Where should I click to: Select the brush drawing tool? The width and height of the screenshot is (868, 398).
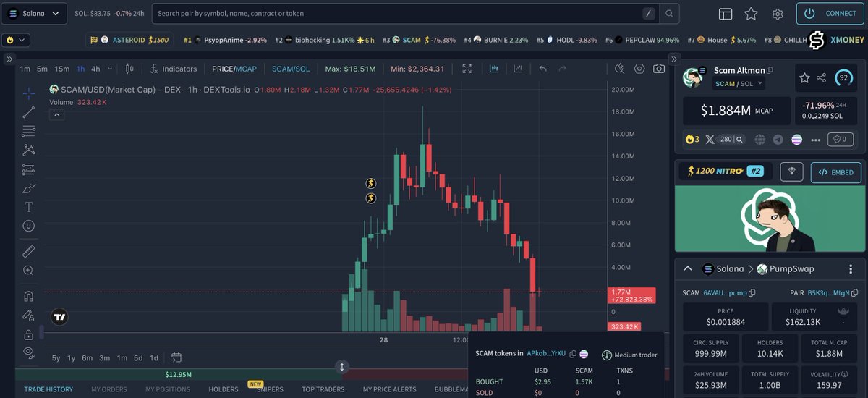click(29, 188)
